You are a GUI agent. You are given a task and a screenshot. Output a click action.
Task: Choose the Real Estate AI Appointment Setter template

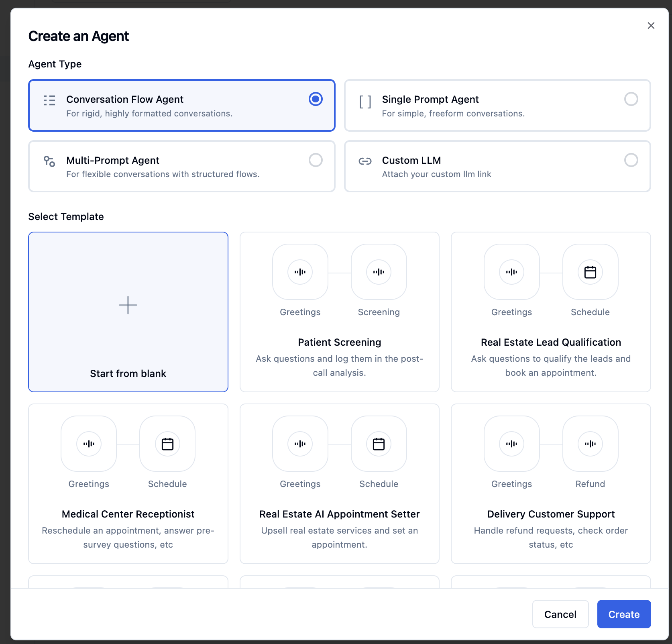pyautogui.click(x=339, y=484)
